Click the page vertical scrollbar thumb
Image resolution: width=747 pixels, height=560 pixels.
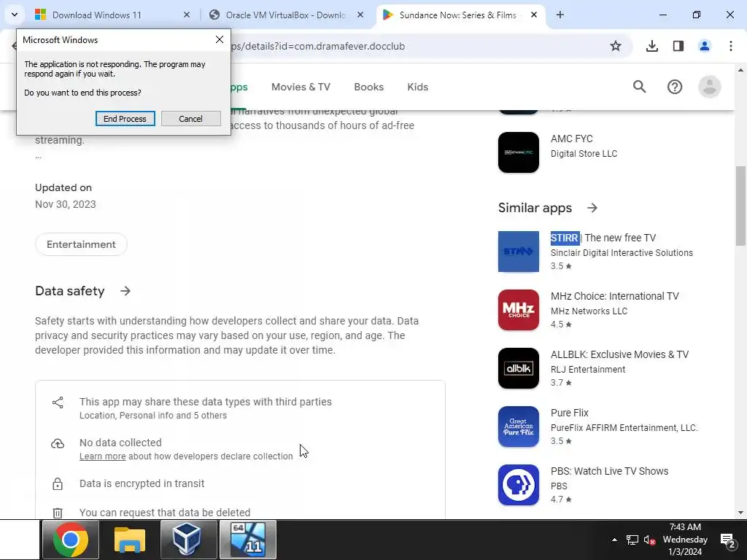coord(740,205)
